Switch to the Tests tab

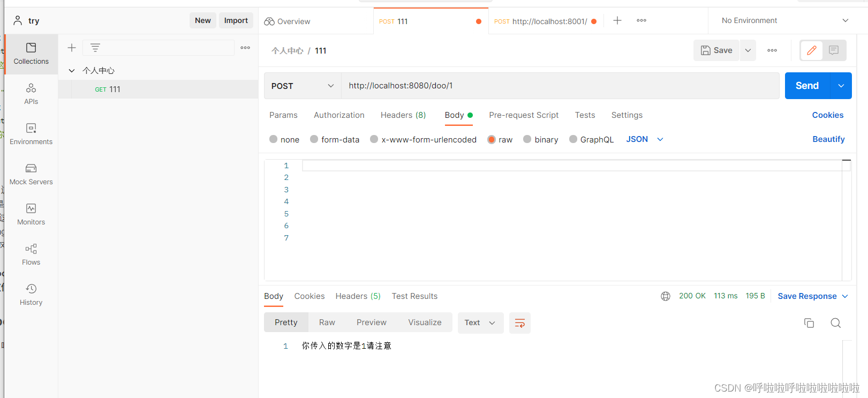(585, 115)
